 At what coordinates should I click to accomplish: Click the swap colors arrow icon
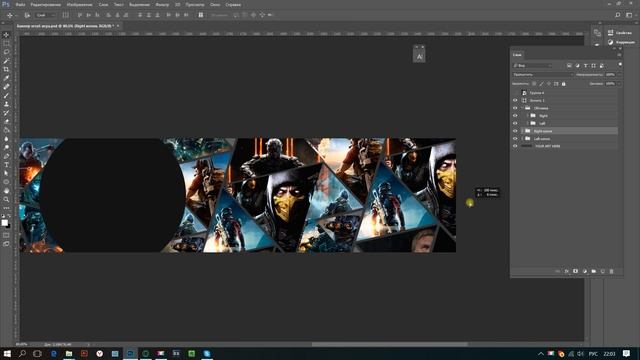point(9,216)
